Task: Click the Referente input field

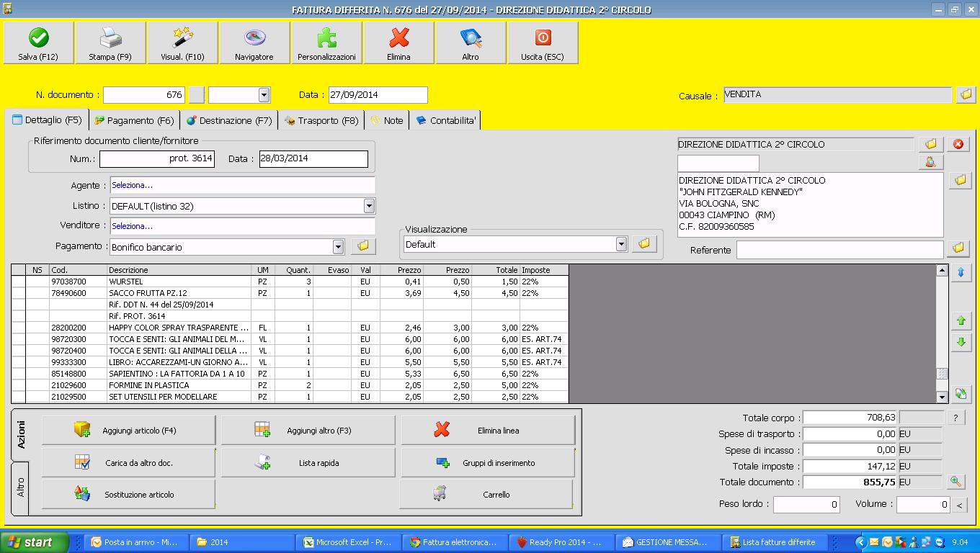Action: coord(839,250)
